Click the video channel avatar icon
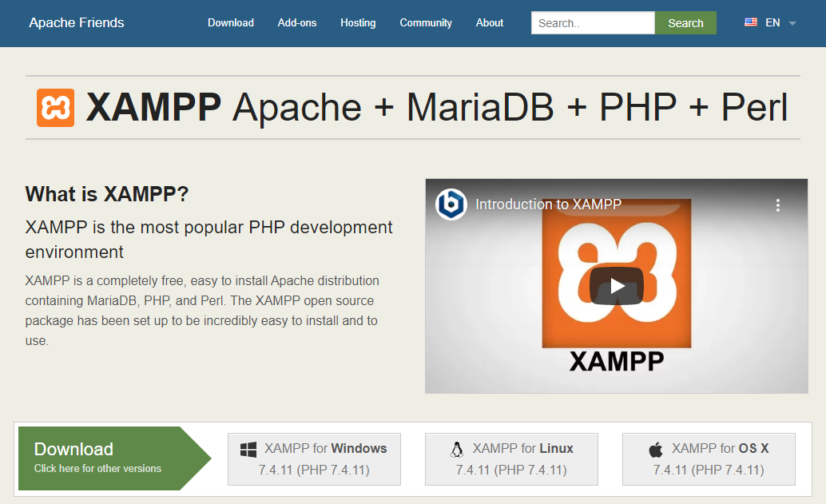The image size is (826, 504). click(x=451, y=204)
